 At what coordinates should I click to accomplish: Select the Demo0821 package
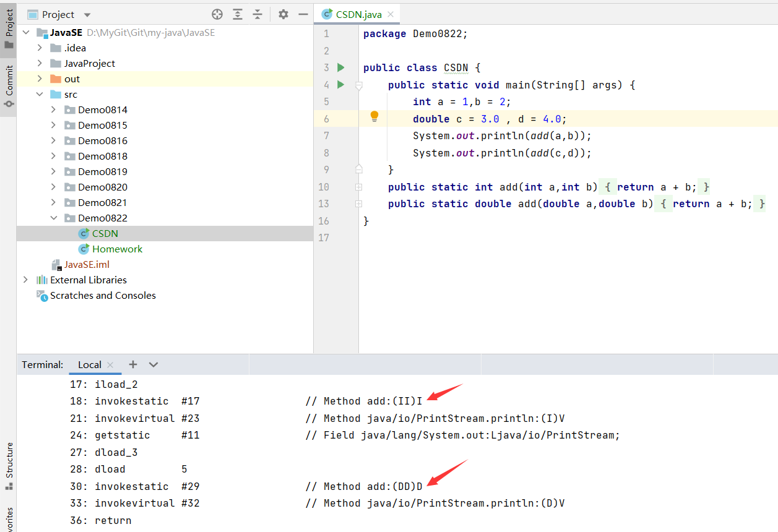[x=103, y=203]
